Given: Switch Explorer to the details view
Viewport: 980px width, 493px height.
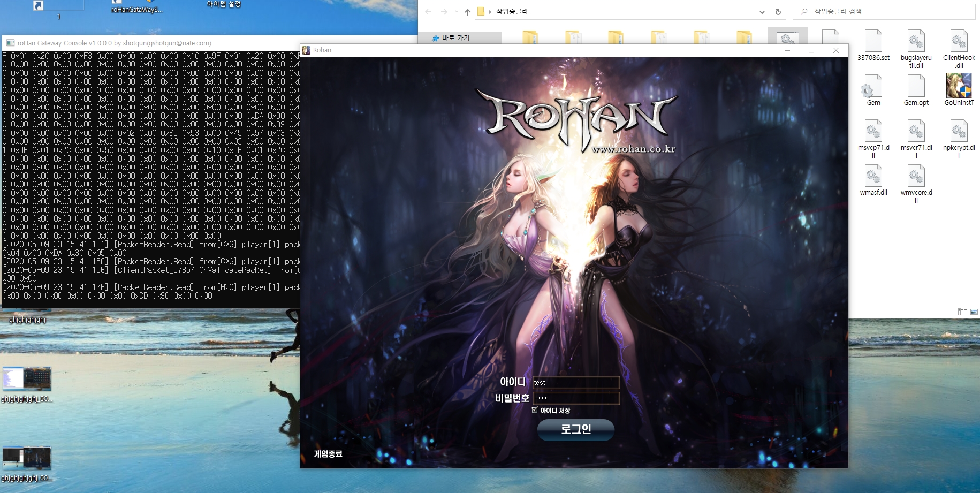Looking at the screenshot, I should pos(962,312).
